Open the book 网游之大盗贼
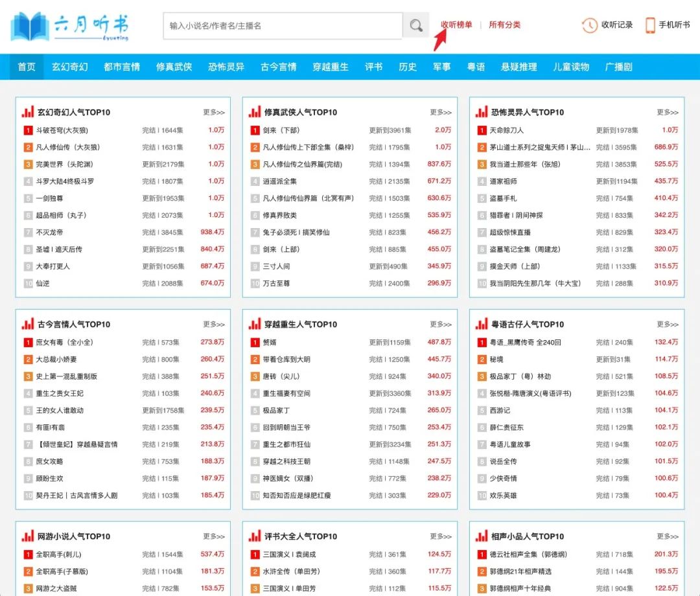Image resolution: width=700 pixels, height=596 pixels. point(56,588)
